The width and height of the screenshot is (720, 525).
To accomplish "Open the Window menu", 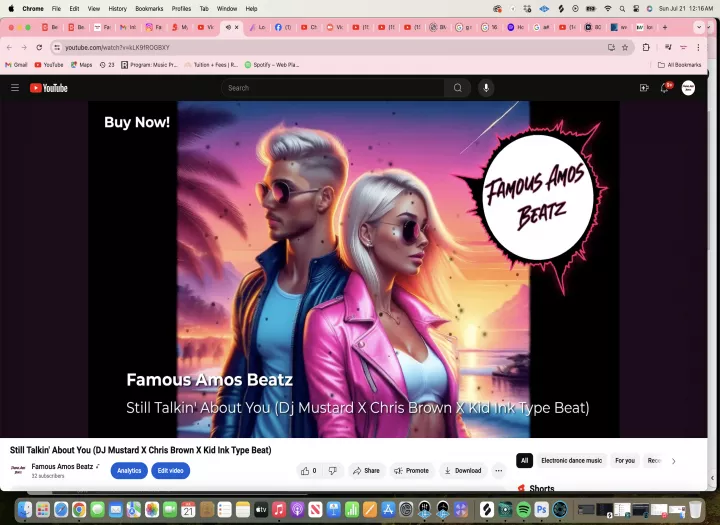I will 227,8.
